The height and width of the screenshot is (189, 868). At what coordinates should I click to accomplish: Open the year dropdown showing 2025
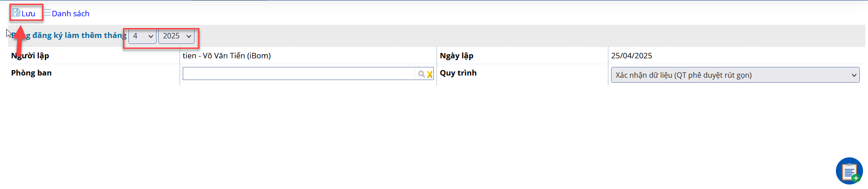coord(176,36)
